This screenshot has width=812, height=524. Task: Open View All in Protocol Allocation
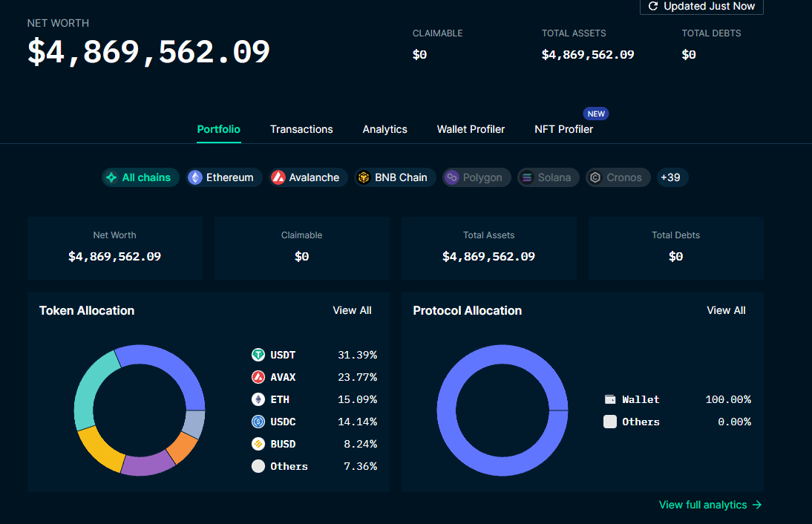tap(726, 310)
